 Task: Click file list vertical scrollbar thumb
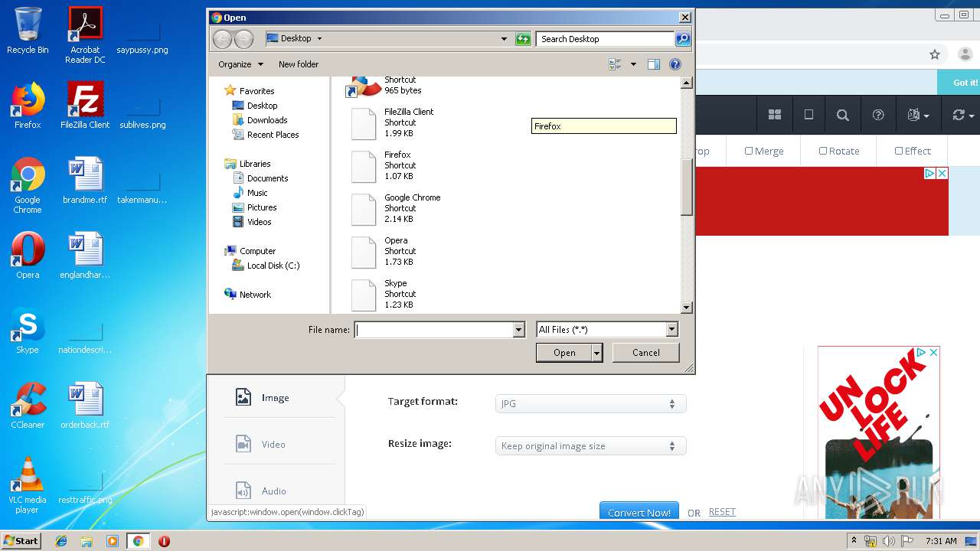(687, 187)
